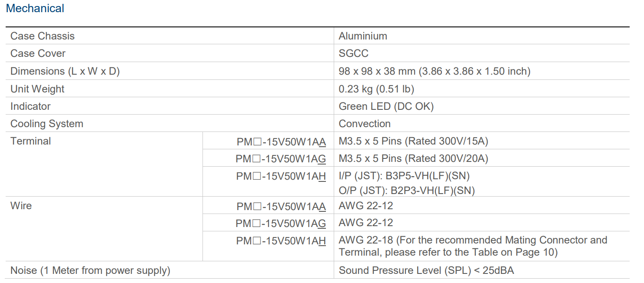
Task: Select the I/P (JST) B3P5-VH connector text
Action: (404, 176)
